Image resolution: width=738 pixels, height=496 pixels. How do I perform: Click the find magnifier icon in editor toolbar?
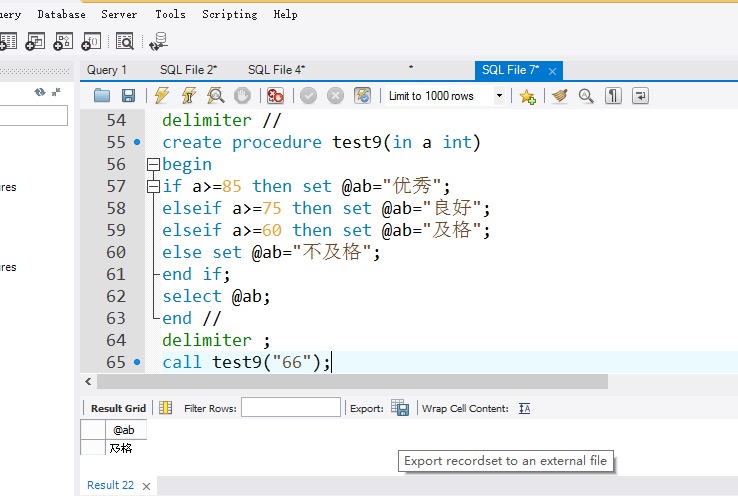pyautogui.click(x=586, y=96)
